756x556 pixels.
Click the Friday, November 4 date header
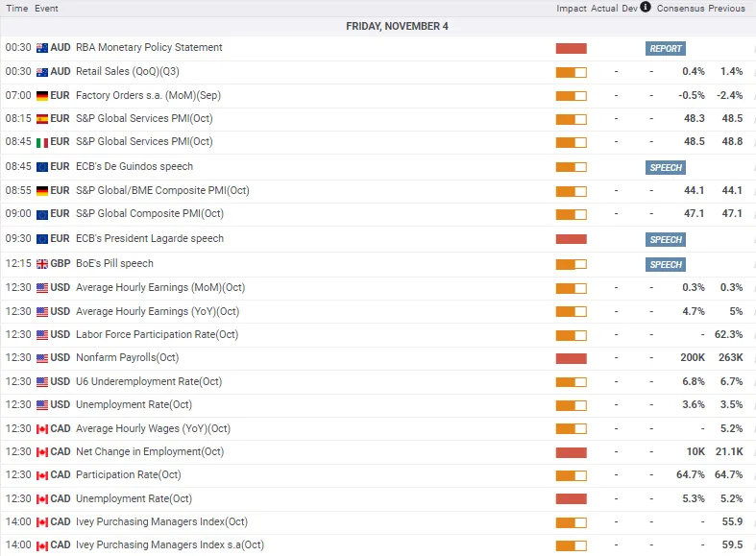click(397, 26)
